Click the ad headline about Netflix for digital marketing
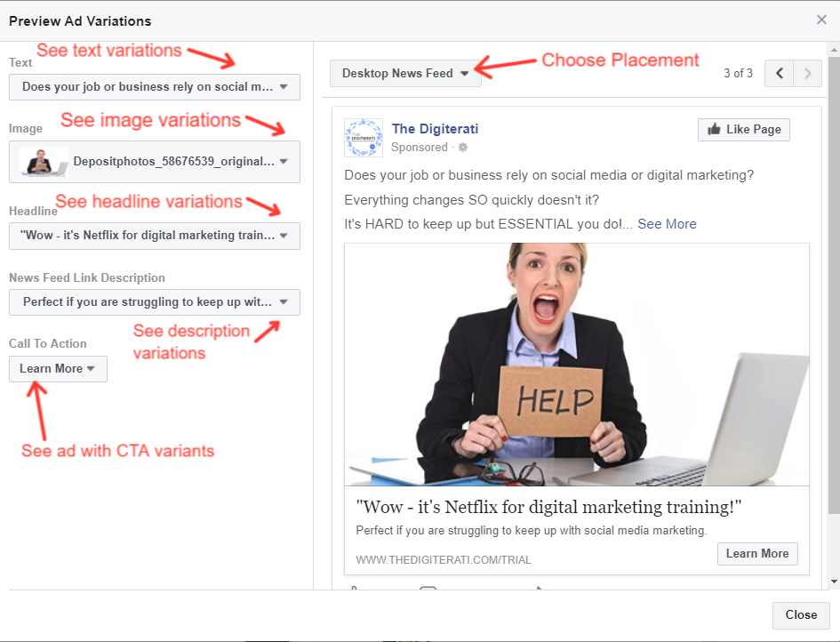 [x=548, y=507]
